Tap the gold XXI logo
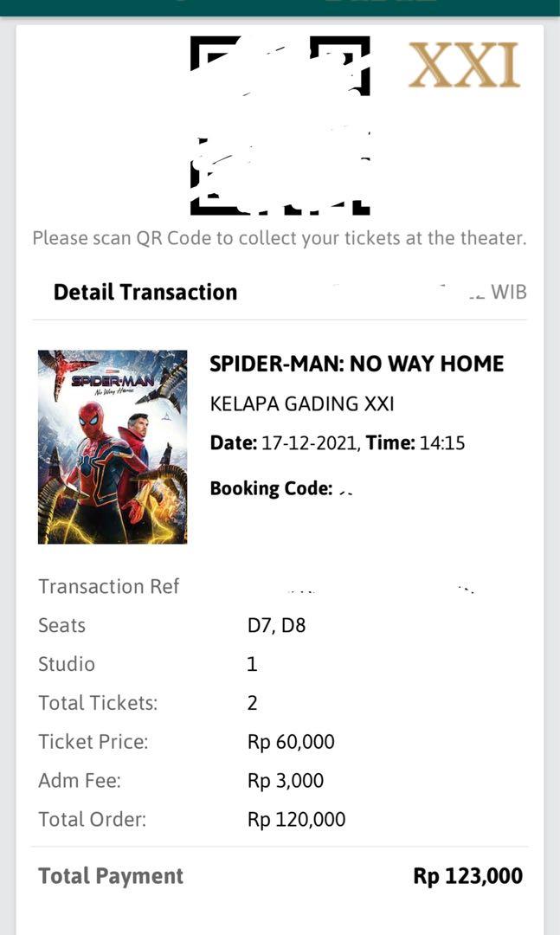560x935 pixels. [x=464, y=66]
